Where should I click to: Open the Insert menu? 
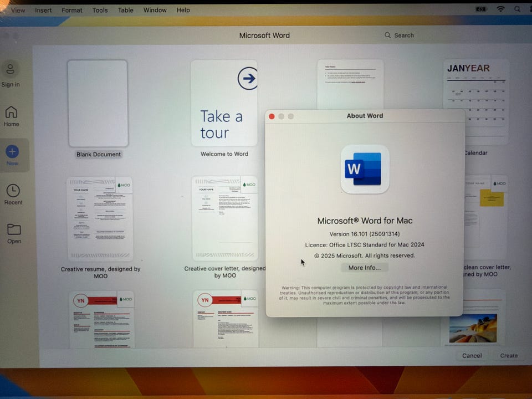click(x=43, y=10)
